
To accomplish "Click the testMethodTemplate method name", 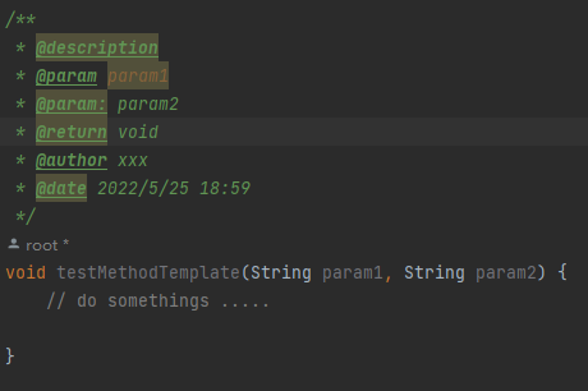I will (x=148, y=273).
